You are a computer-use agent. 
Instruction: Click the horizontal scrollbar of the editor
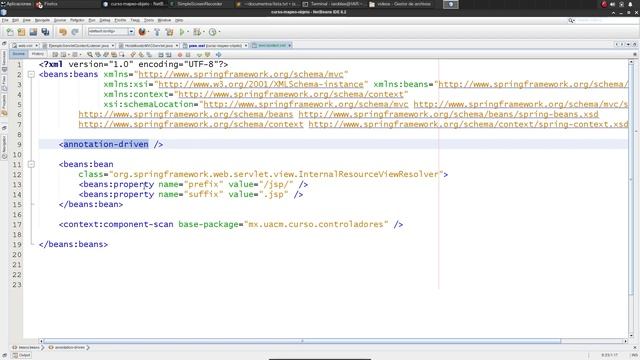point(302,341)
